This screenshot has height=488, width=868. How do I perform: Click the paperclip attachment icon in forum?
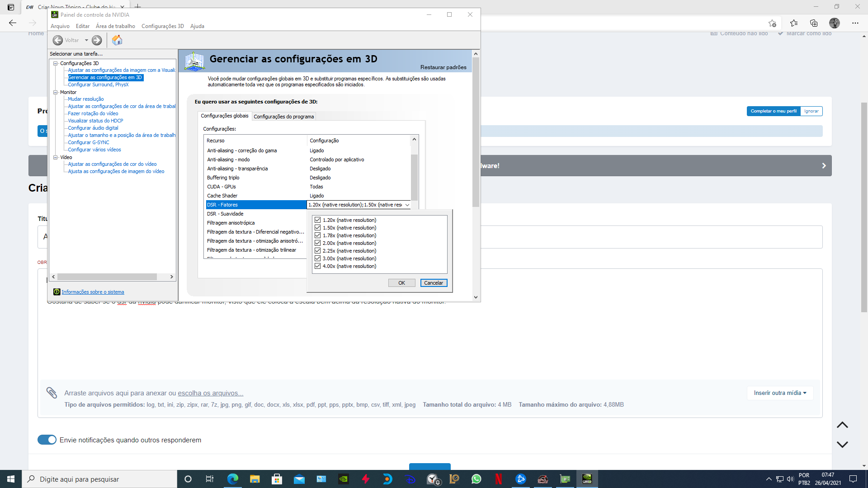pos(52,393)
